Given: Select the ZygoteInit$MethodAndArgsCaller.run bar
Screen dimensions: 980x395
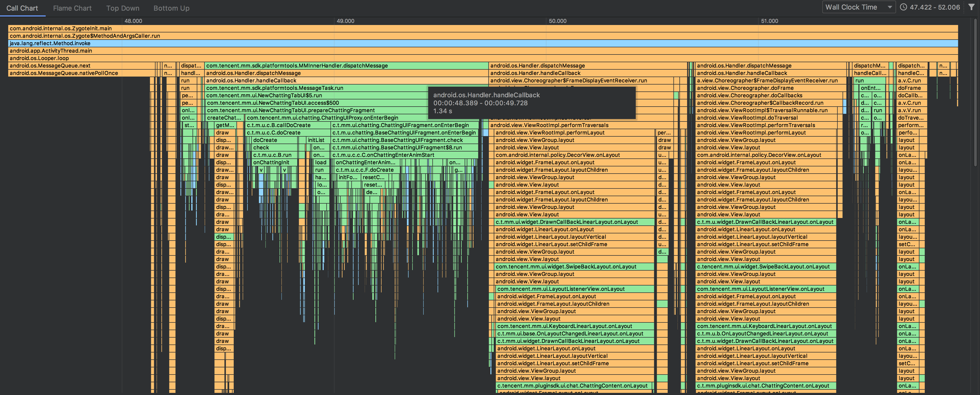Looking at the screenshot, I should pyautogui.click(x=483, y=36).
